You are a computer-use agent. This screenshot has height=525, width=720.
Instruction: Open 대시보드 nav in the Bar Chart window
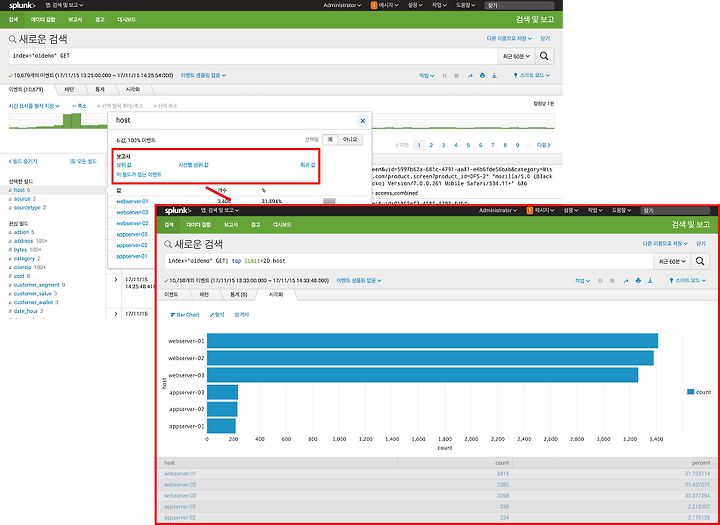pyautogui.click(x=282, y=225)
